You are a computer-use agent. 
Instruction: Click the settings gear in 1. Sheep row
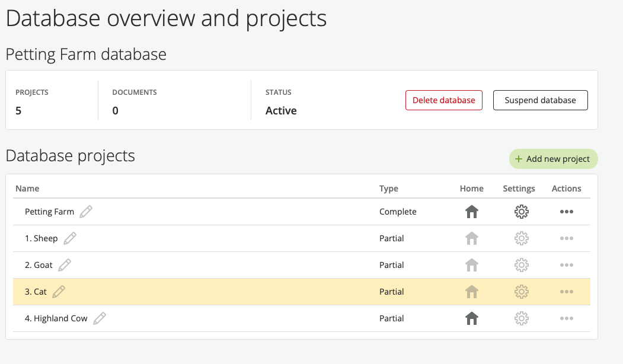(x=521, y=238)
